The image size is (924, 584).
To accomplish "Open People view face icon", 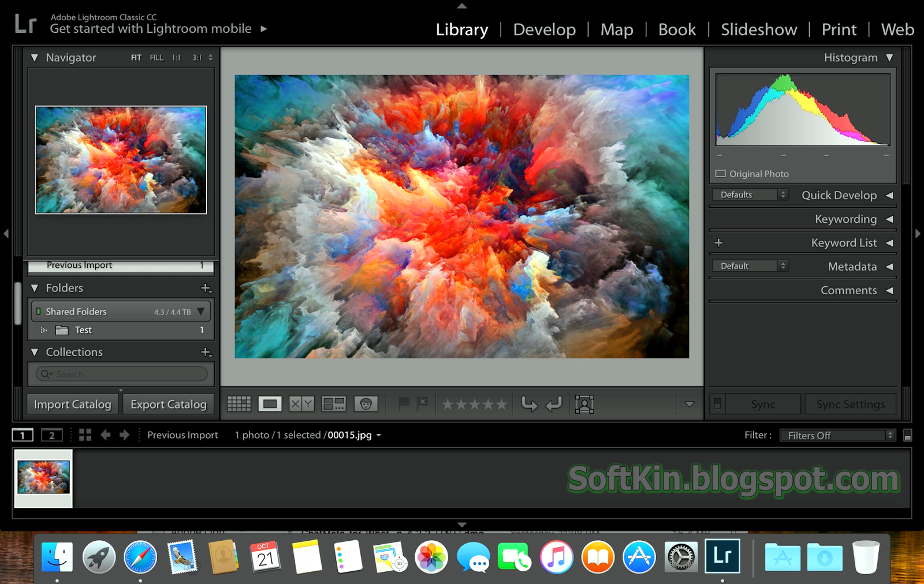I will point(366,404).
